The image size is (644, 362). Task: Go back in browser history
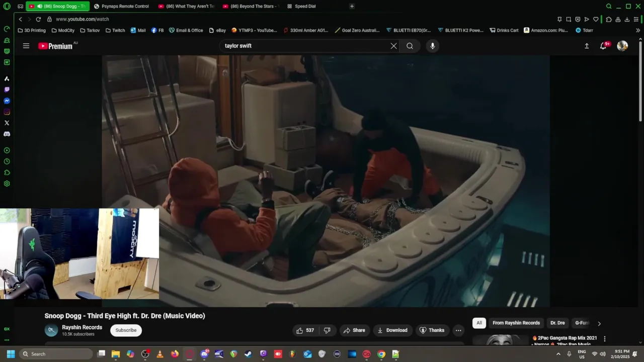point(20,19)
